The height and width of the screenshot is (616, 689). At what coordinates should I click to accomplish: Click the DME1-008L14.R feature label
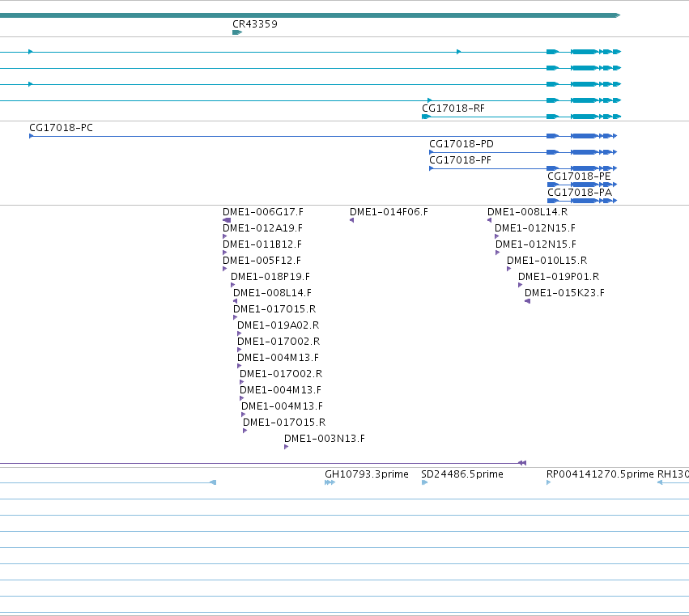(x=527, y=212)
